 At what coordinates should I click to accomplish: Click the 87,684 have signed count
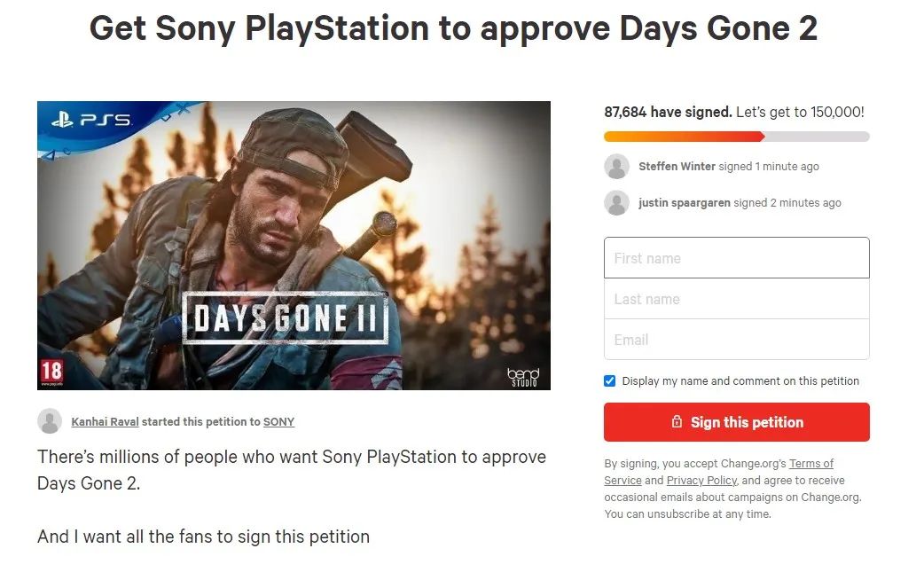pos(668,113)
